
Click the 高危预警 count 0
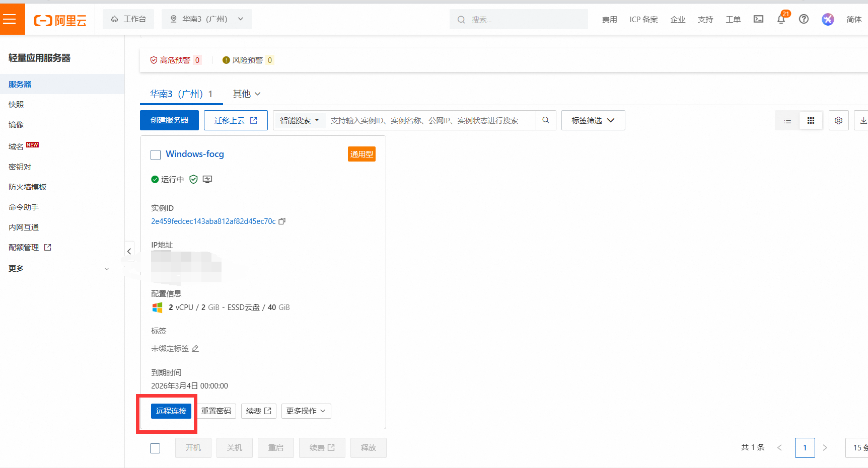[x=197, y=60]
